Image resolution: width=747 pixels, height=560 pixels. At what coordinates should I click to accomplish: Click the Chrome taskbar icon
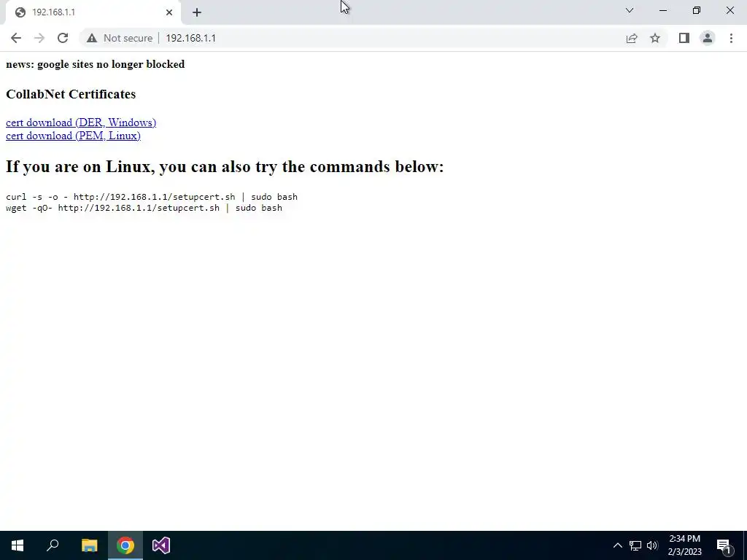coord(125,545)
